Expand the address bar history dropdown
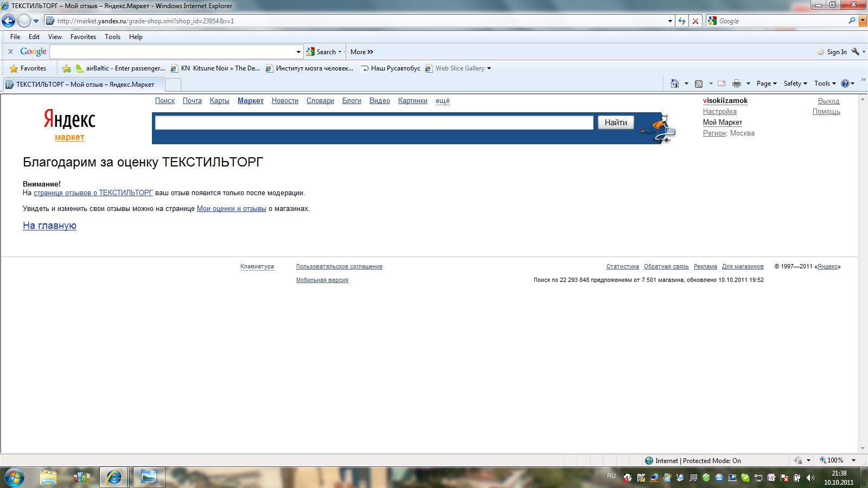 click(x=670, y=21)
